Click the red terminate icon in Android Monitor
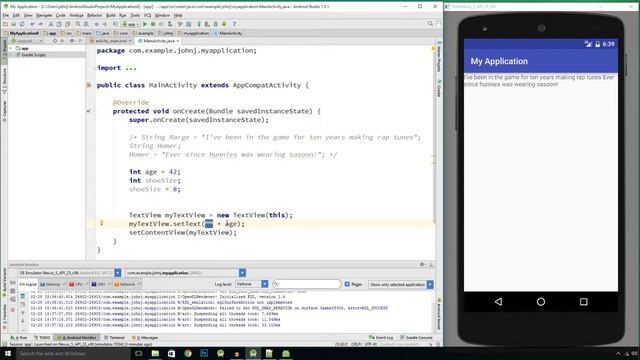Viewport: 640px width, 360px height. point(13,310)
